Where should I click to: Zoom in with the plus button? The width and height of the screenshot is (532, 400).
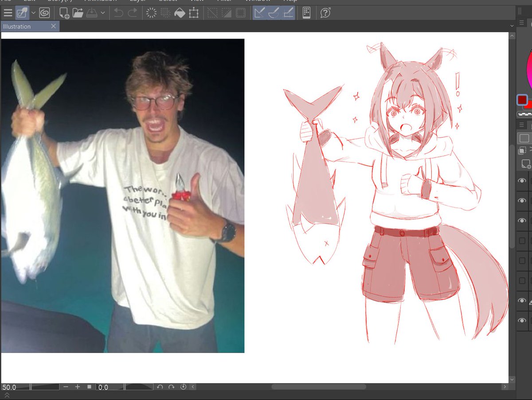(78, 387)
